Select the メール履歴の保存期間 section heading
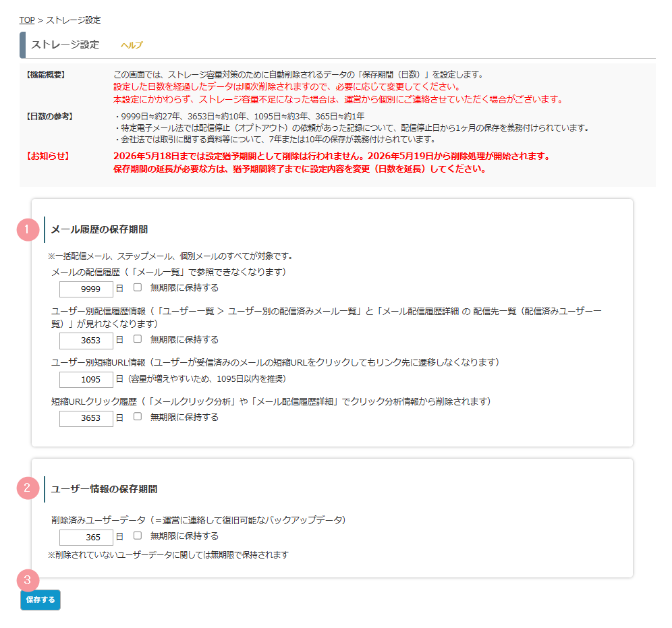The width and height of the screenshot is (672, 628). 99,229
